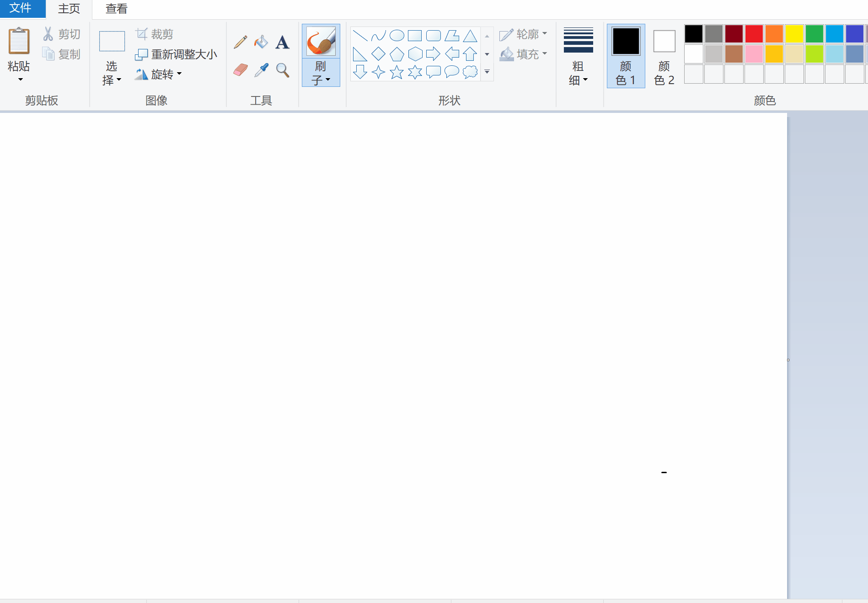Select the Color picker eyedropper tool

[x=261, y=70]
